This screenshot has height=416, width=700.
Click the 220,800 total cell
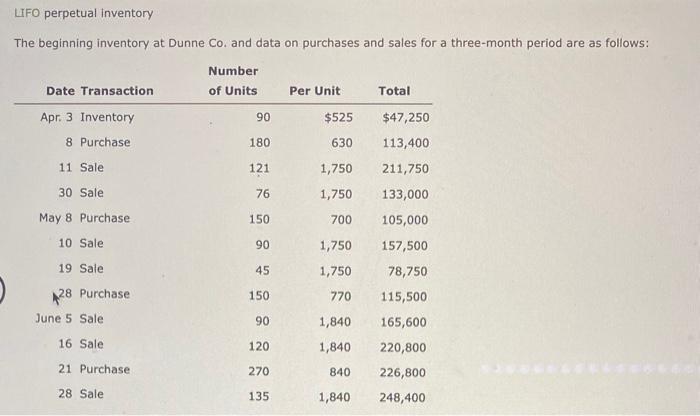(x=403, y=347)
